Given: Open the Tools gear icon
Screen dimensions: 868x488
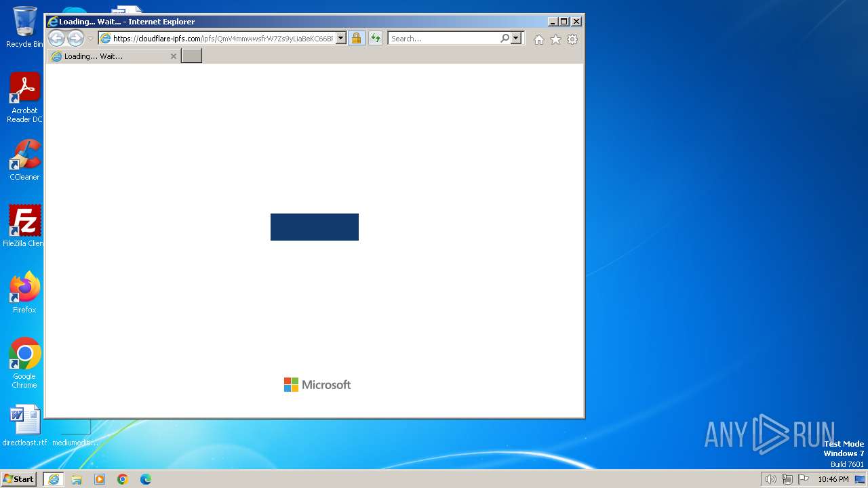Looking at the screenshot, I should coord(572,39).
